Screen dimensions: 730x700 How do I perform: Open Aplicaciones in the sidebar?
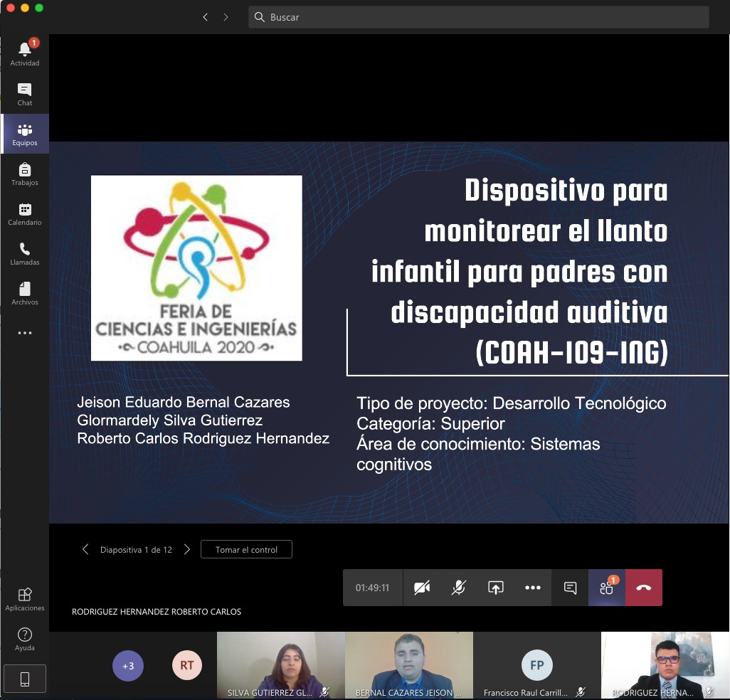point(25,599)
